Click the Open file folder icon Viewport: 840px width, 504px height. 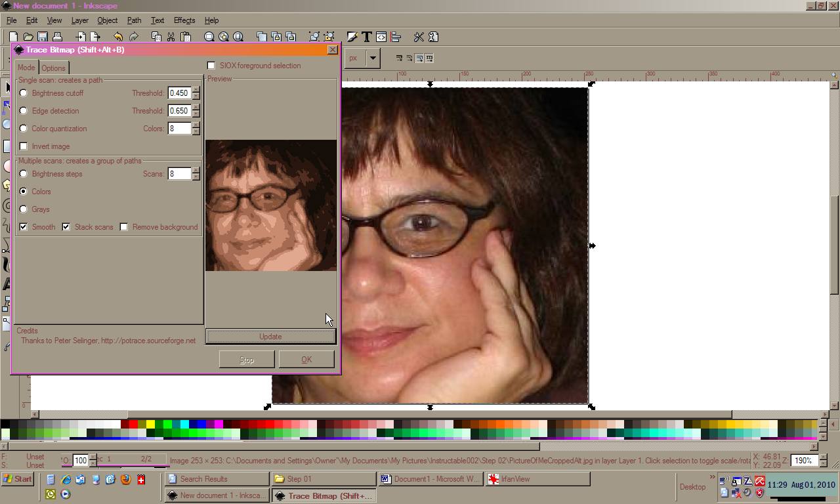pos(28,37)
